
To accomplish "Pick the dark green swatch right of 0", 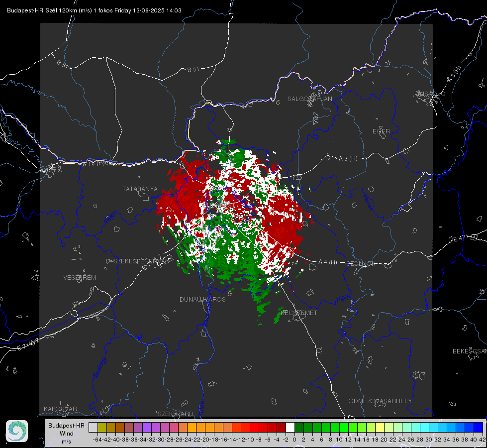I will (299, 428).
